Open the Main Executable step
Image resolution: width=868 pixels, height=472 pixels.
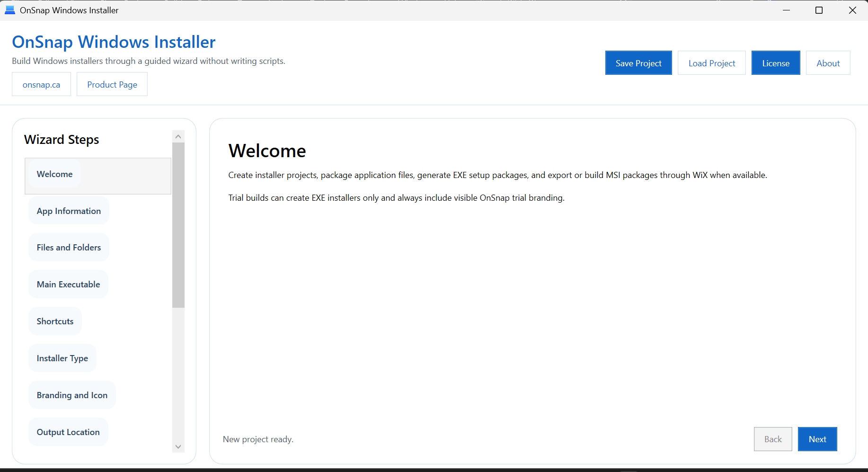click(x=69, y=284)
